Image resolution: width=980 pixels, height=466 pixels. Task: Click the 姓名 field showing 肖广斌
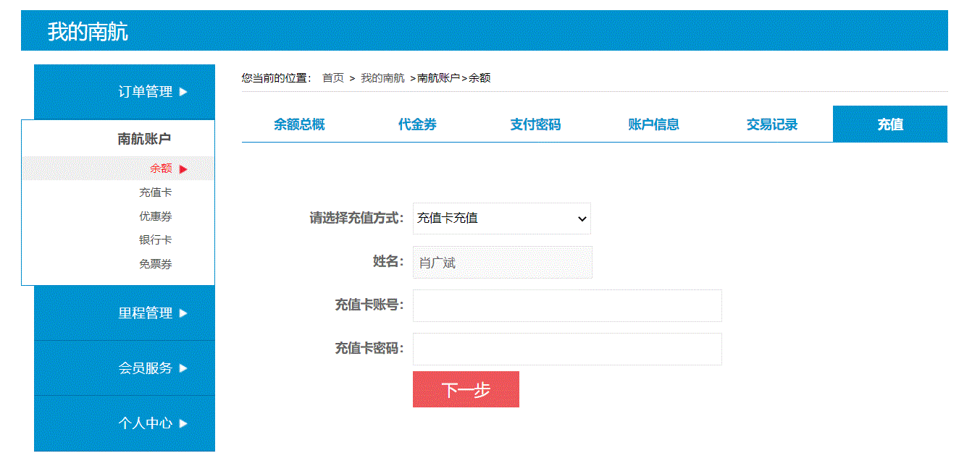pyautogui.click(x=503, y=263)
